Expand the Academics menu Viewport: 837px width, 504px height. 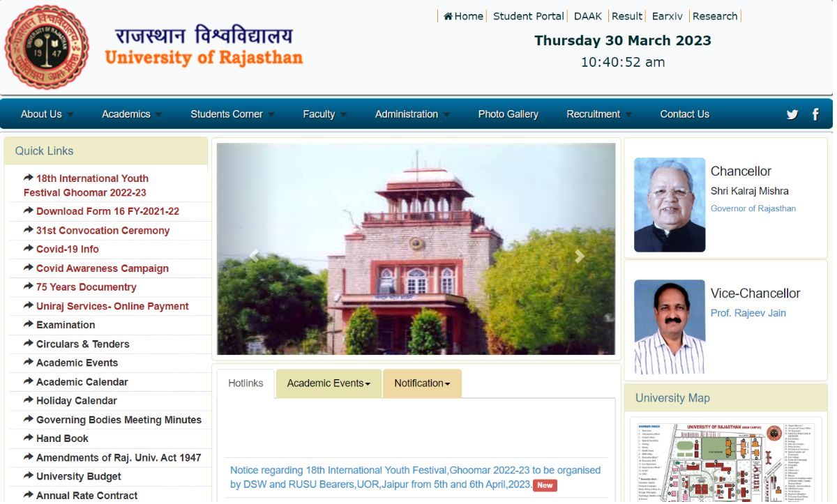[131, 114]
